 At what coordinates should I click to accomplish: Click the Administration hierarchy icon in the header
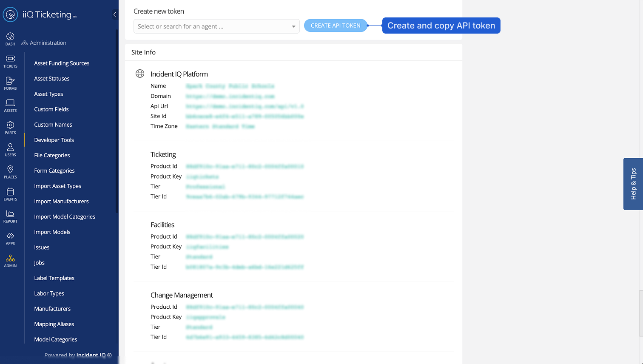click(x=25, y=43)
